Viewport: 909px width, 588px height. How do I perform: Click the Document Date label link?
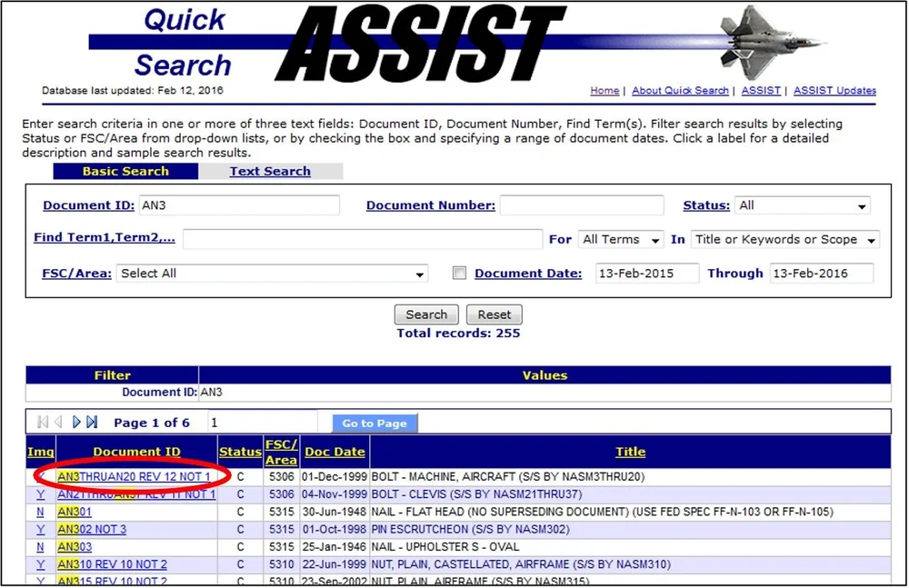point(528,274)
